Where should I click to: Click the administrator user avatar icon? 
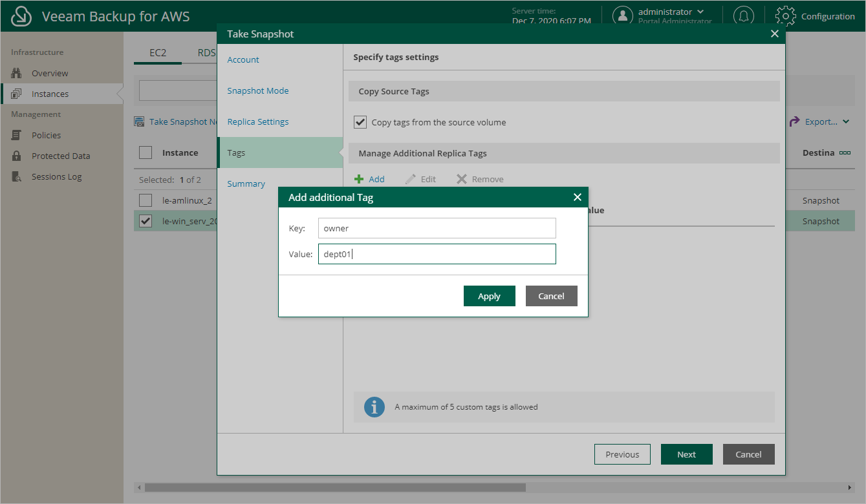tap(622, 16)
